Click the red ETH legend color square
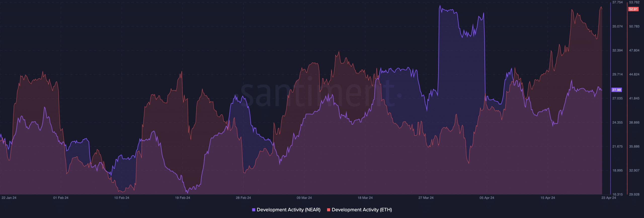Image resolution: width=644 pixels, height=218 pixels. click(329, 210)
